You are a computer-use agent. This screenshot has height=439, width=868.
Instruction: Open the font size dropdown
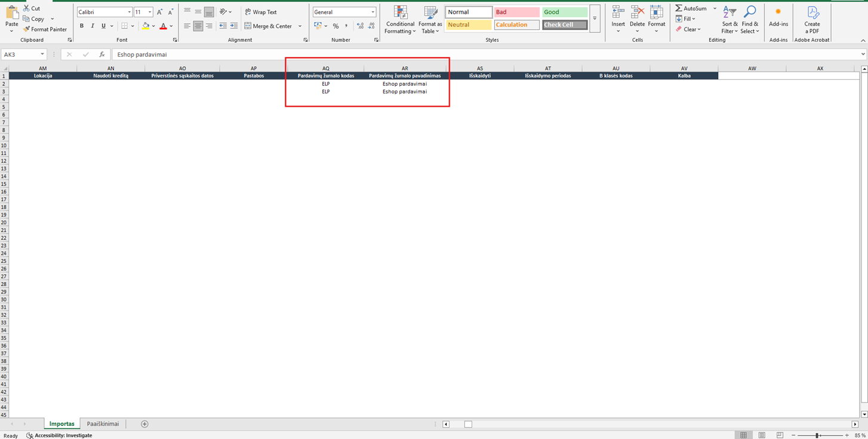pos(150,12)
